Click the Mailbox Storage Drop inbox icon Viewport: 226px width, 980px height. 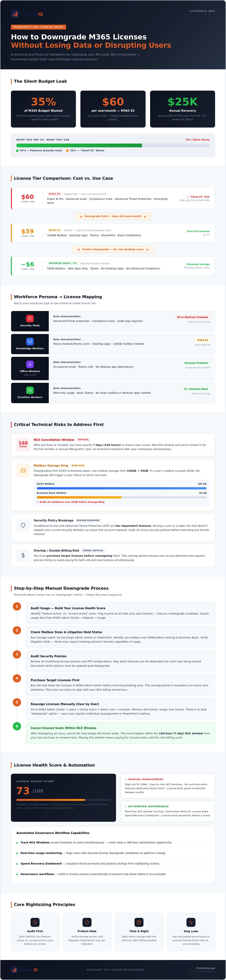coord(23,471)
